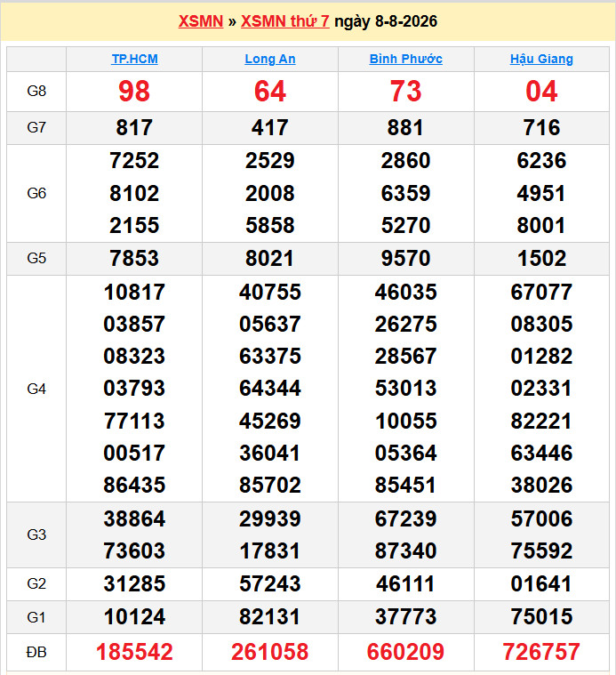Click special prize number 261058
616x675 pixels.
click(x=270, y=652)
